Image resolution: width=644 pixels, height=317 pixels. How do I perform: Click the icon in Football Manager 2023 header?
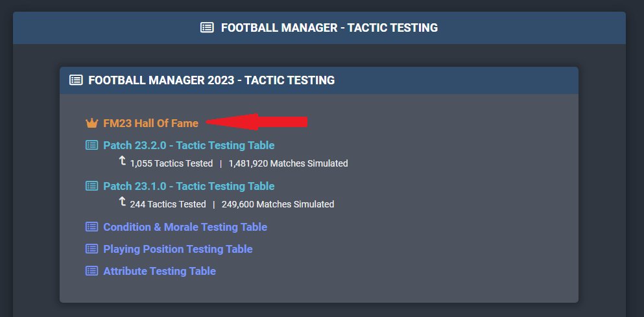pos(76,80)
